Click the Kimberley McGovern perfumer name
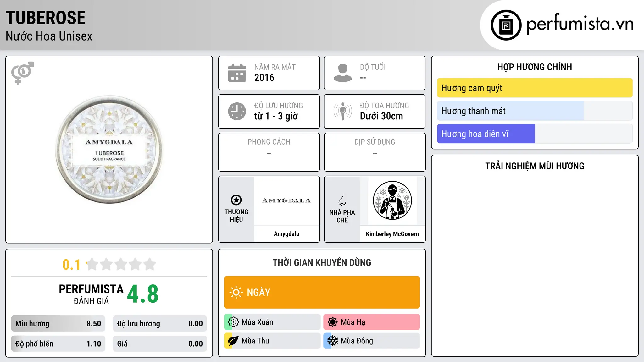The height and width of the screenshot is (362, 644). click(x=392, y=234)
